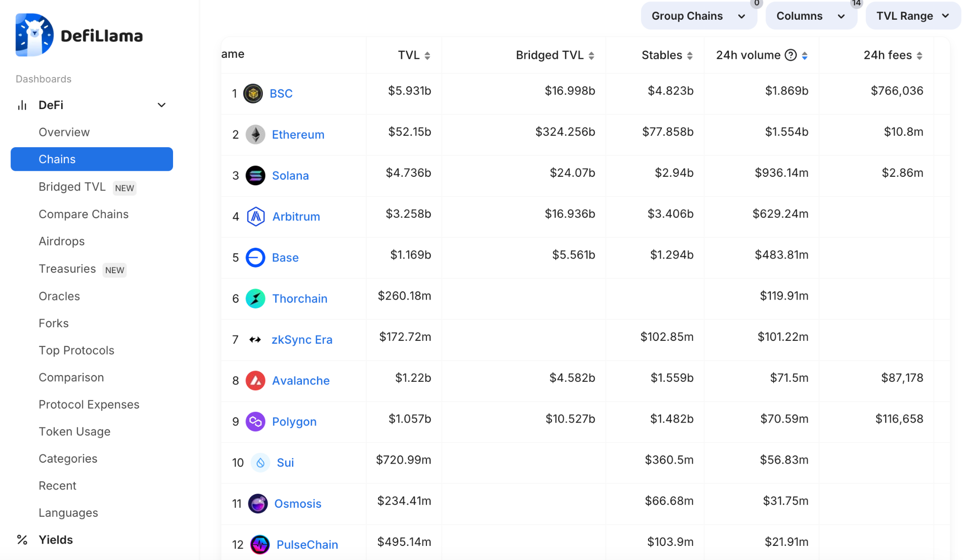Click the PulseChain chain icon
This screenshot has height=560, width=963.
point(260,544)
